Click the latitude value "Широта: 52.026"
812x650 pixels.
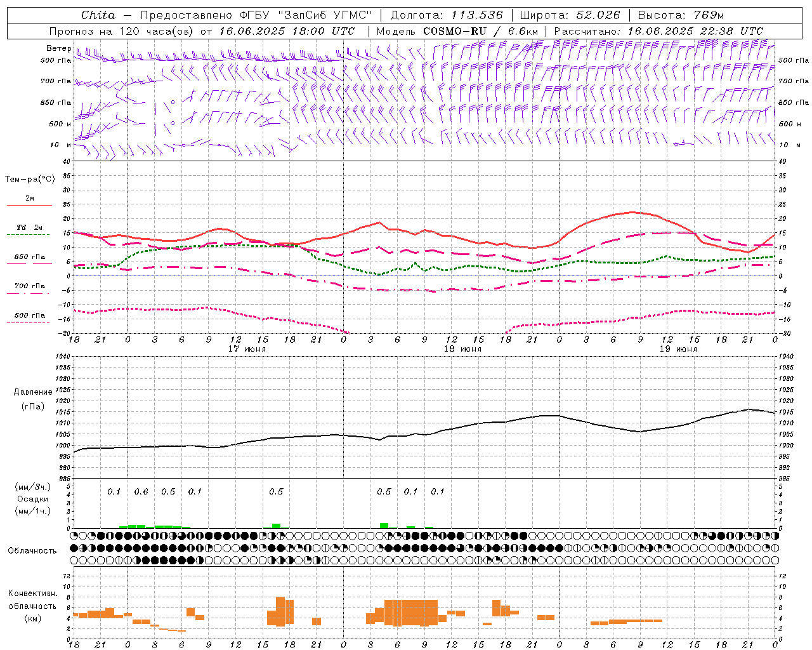coord(570,15)
